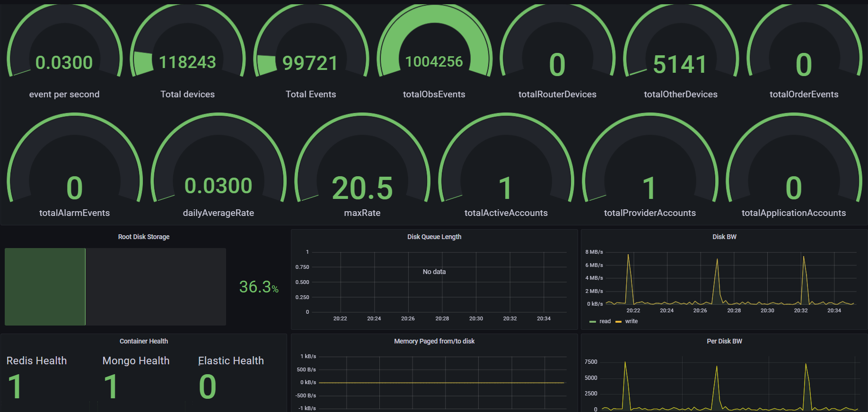Image resolution: width=868 pixels, height=412 pixels.
Task: Click the dailyAverageRate label
Action: coord(219,213)
